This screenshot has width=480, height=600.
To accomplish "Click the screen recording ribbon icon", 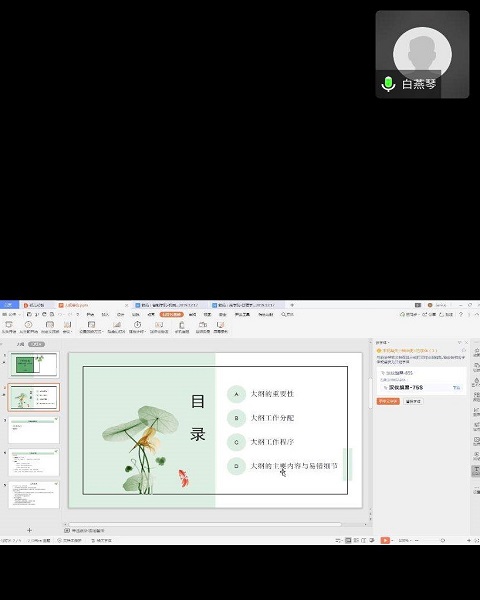I will tap(203, 327).
